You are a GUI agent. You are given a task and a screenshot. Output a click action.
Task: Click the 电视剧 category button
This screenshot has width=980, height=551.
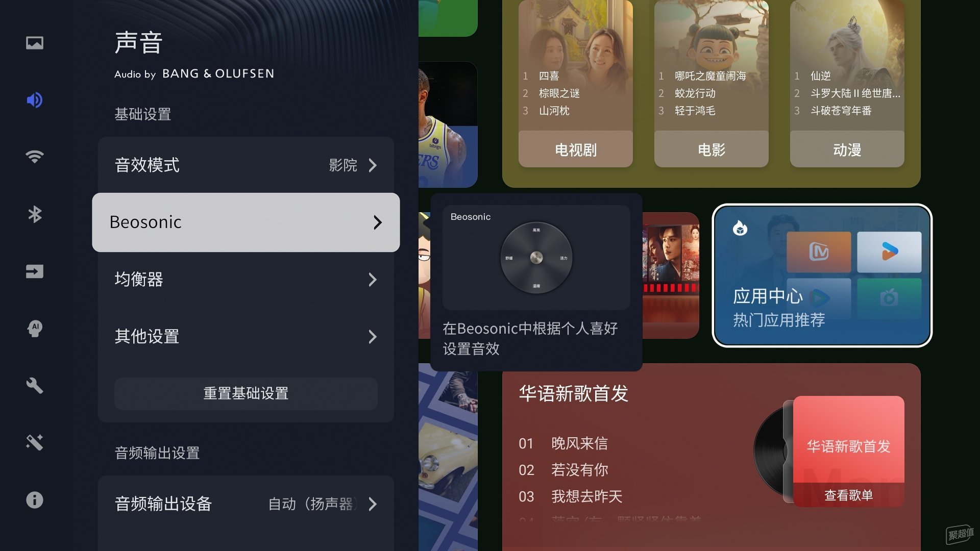(x=576, y=149)
